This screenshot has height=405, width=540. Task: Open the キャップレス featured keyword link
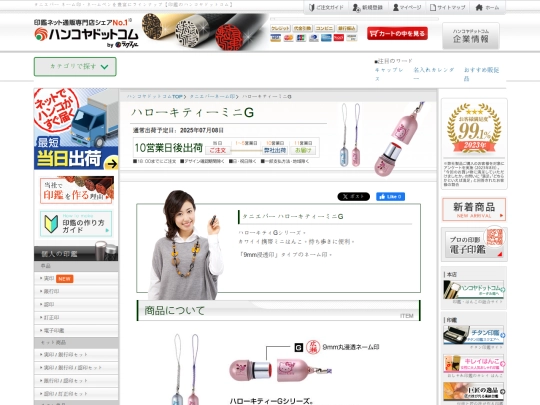[x=389, y=74]
